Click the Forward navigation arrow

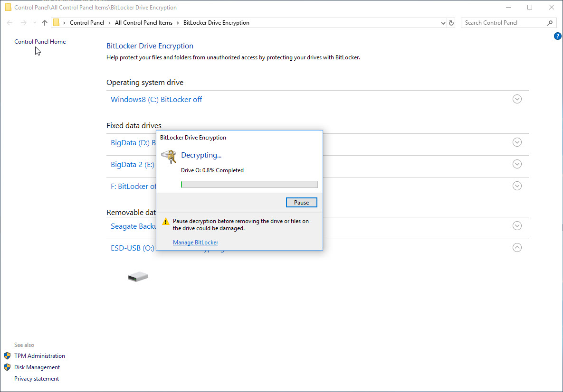click(23, 23)
